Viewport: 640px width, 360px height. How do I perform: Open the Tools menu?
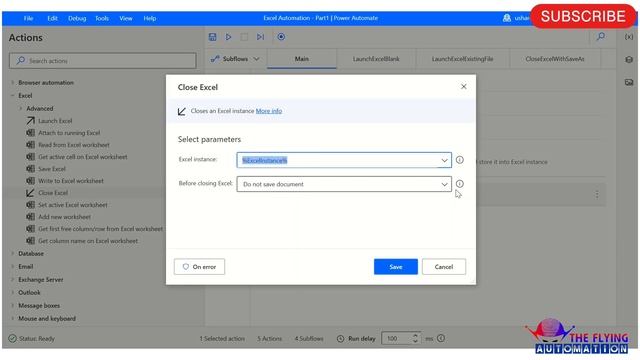click(x=102, y=18)
